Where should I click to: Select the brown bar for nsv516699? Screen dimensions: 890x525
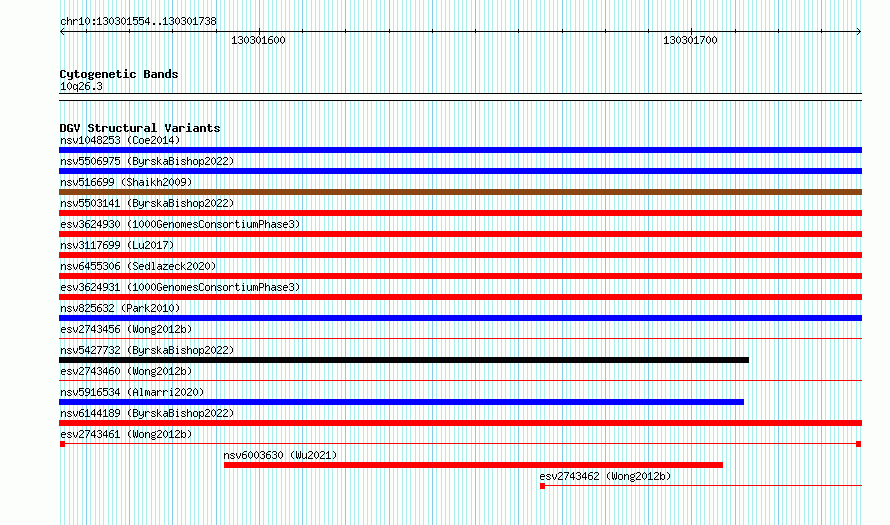[x=460, y=192]
